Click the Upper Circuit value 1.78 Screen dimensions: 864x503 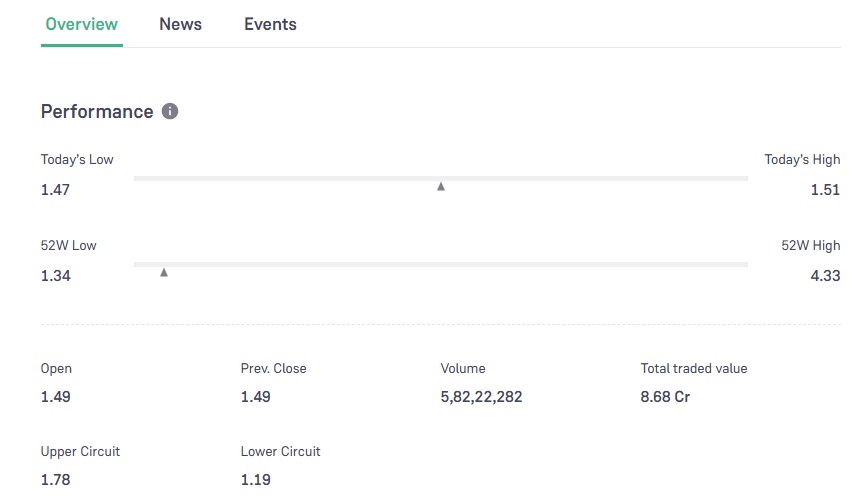click(55, 480)
